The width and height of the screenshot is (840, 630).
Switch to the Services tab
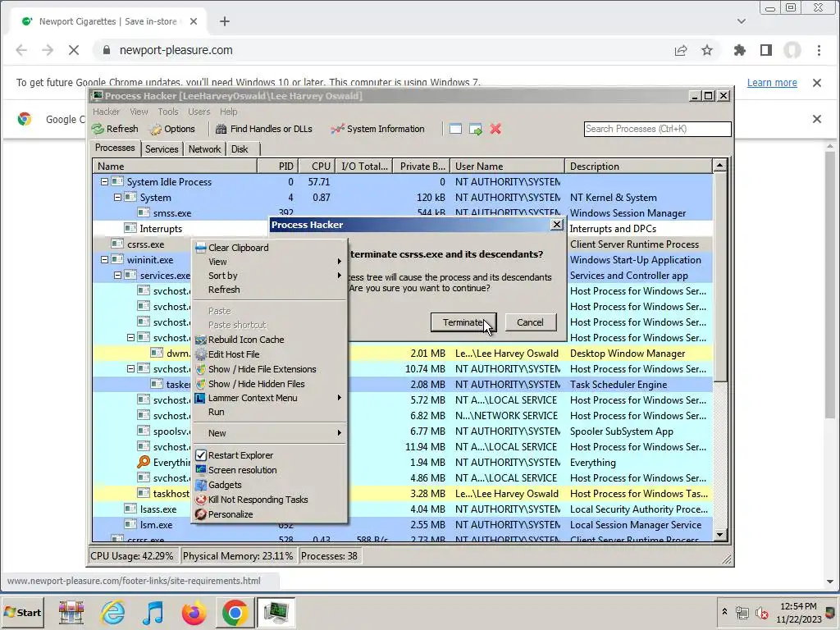(x=162, y=149)
